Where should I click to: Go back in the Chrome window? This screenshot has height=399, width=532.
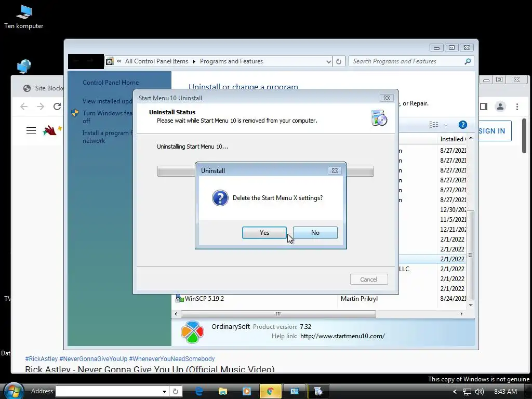(x=24, y=107)
